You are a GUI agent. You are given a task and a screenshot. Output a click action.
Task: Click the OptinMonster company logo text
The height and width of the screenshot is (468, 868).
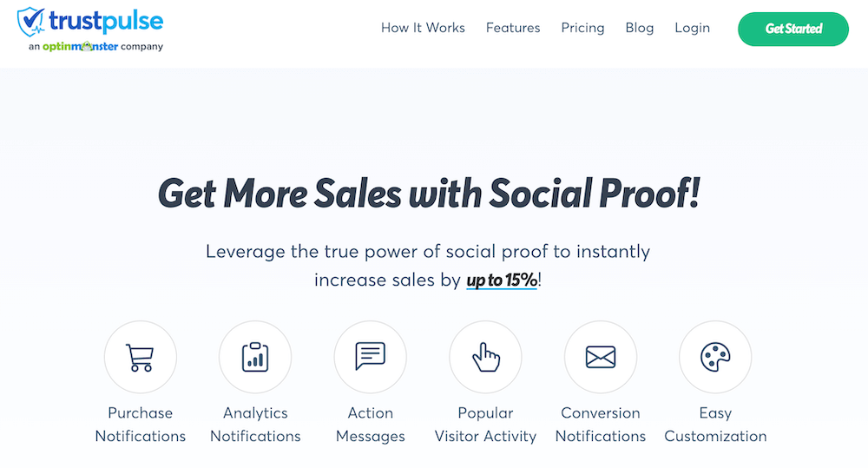pyautogui.click(x=80, y=47)
